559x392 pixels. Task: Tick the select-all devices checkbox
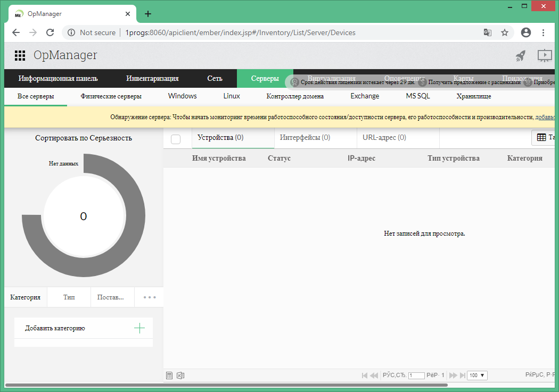coord(176,139)
